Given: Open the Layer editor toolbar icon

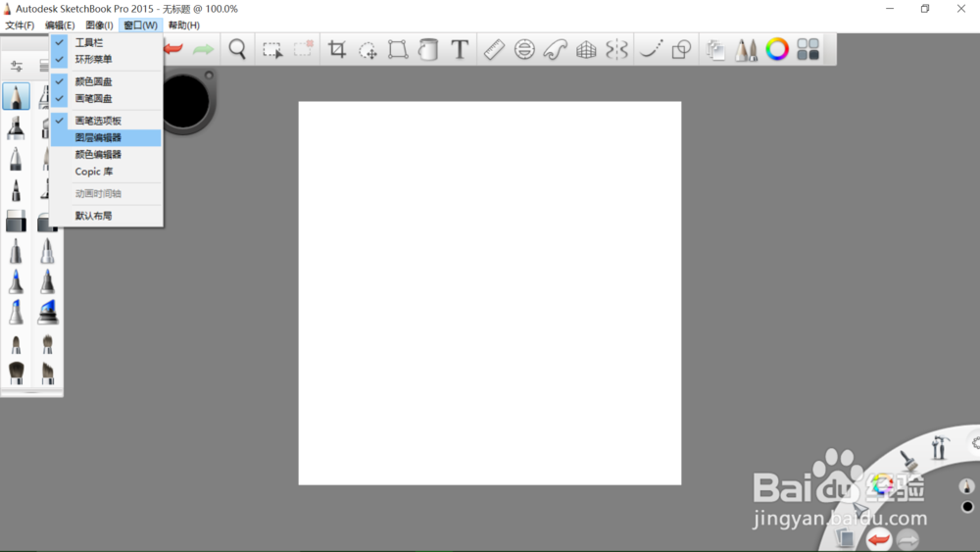Looking at the screenshot, I should click(x=715, y=49).
